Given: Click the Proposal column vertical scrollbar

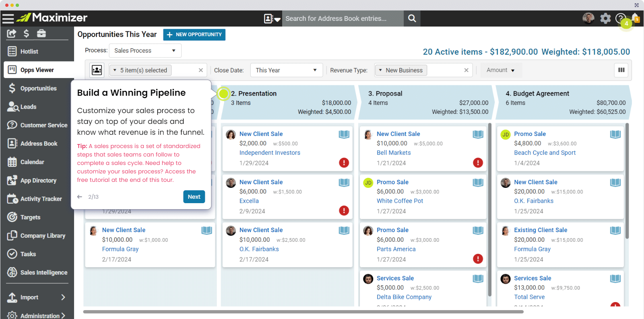Looking at the screenshot, I should point(490,209).
